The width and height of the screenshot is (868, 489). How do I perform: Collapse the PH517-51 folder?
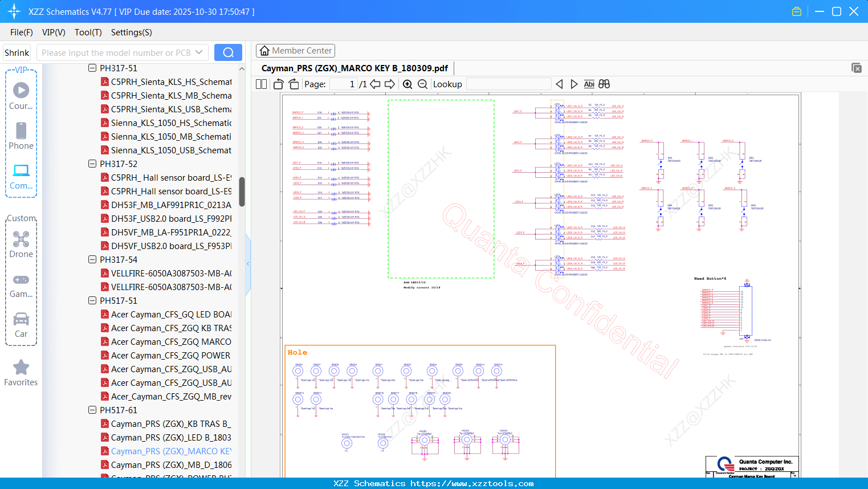(92, 300)
